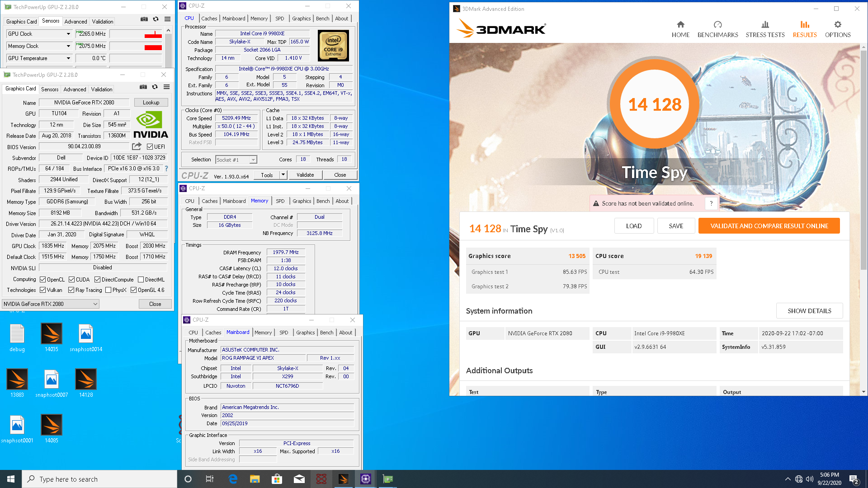Select the 14128 3DMark result desktop file
The width and height of the screenshot is (868, 488).
point(86,383)
